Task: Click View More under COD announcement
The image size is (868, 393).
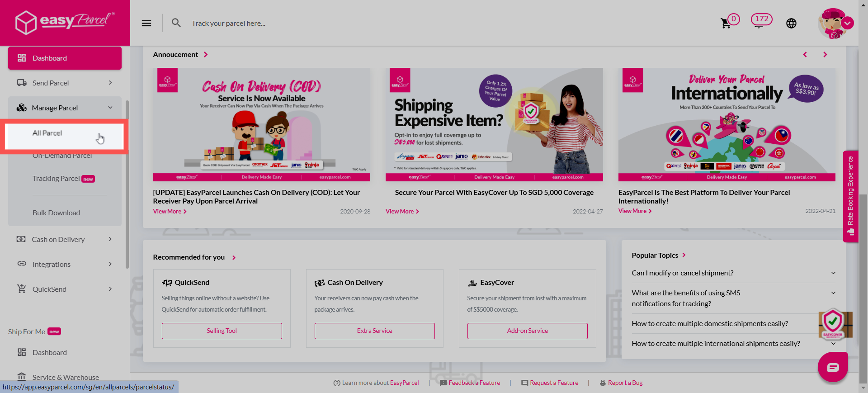Action: click(170, 211)
